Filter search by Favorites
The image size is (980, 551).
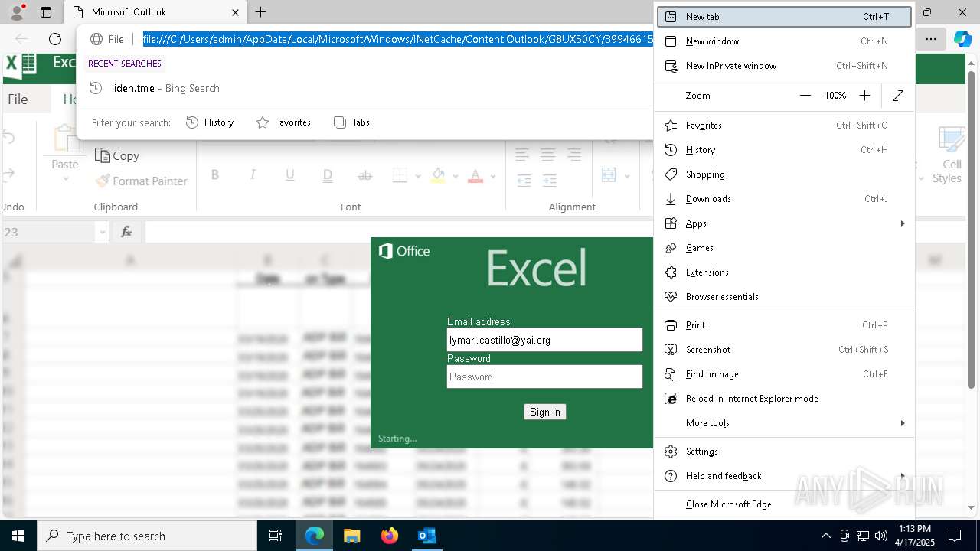[283, 122]
